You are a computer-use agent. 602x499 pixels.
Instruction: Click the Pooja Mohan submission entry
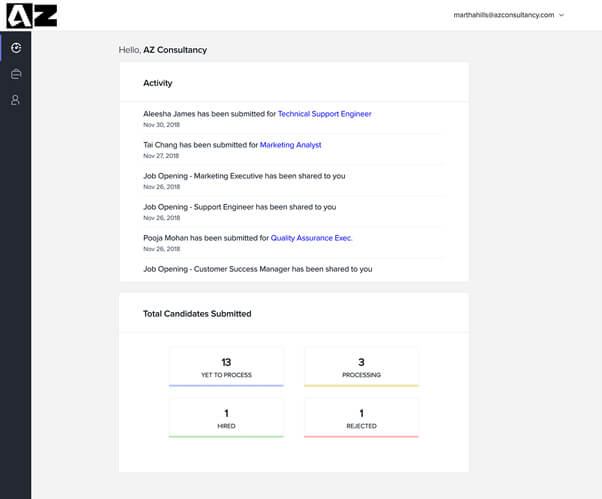pyautogui.click(x=206, y=238)
